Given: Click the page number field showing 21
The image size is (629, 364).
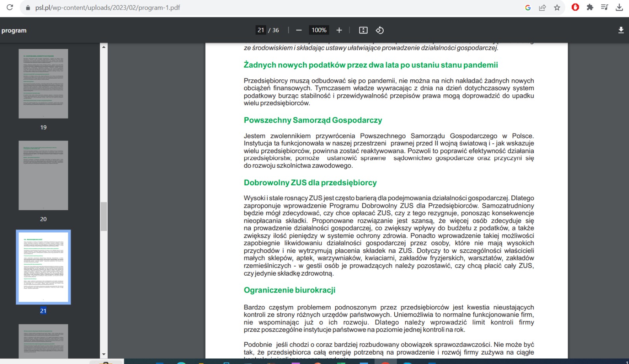Looking at the screenshot, I should coord(261,30).
